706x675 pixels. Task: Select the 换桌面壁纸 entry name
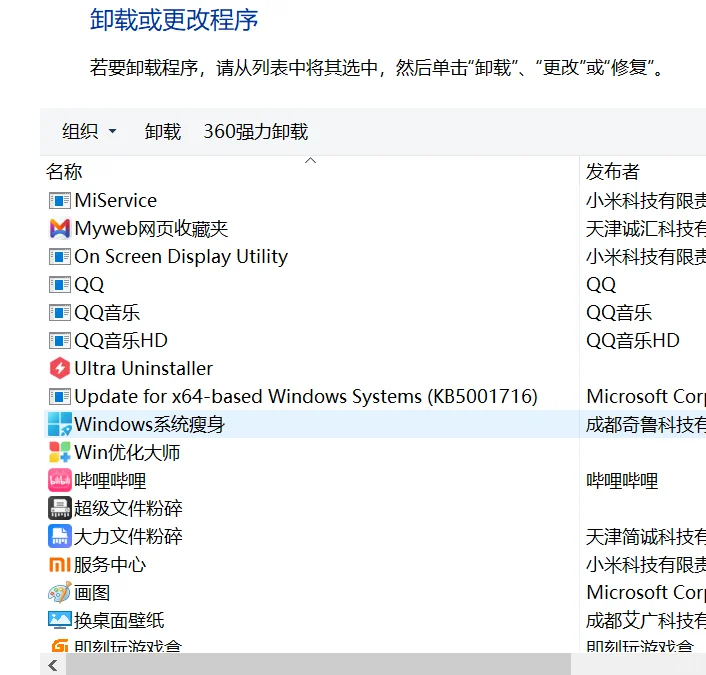tap(119, 621)
